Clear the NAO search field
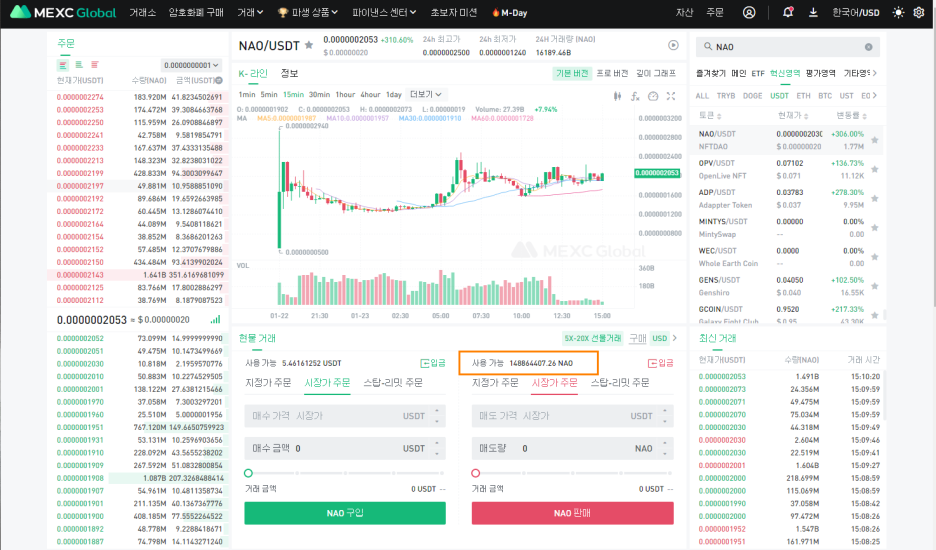Viewport: 936px width, 550px height. click(869, 47)
